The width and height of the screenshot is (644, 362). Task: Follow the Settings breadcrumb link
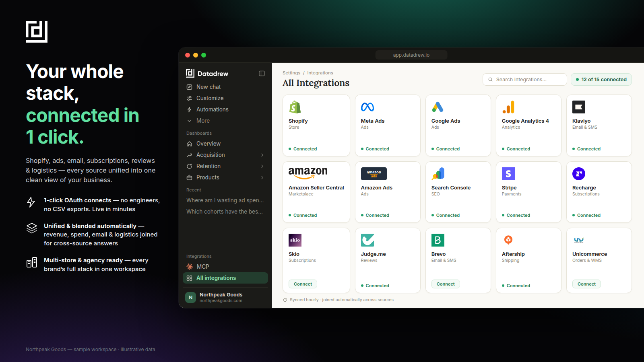click(291, 73)
